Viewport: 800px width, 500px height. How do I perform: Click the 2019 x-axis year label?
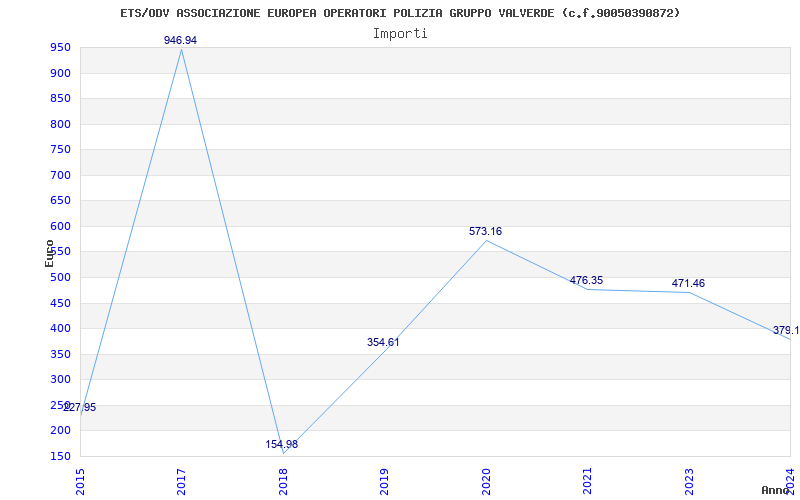pos(385,482)
